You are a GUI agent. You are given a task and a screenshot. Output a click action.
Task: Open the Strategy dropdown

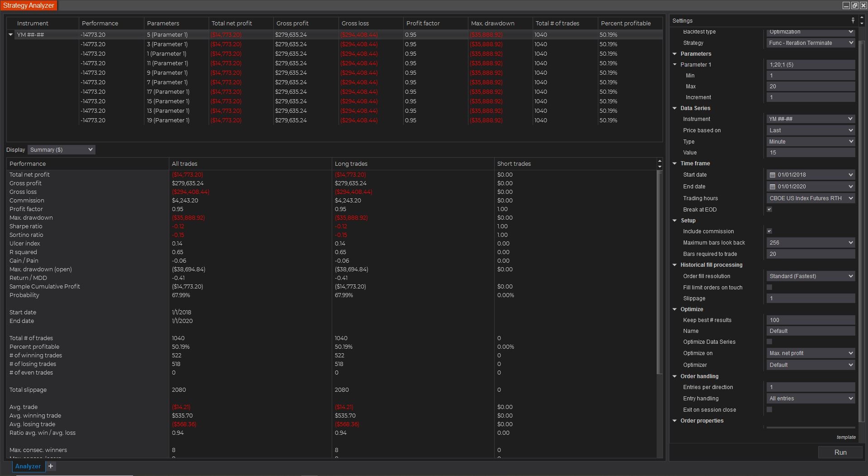811,43
